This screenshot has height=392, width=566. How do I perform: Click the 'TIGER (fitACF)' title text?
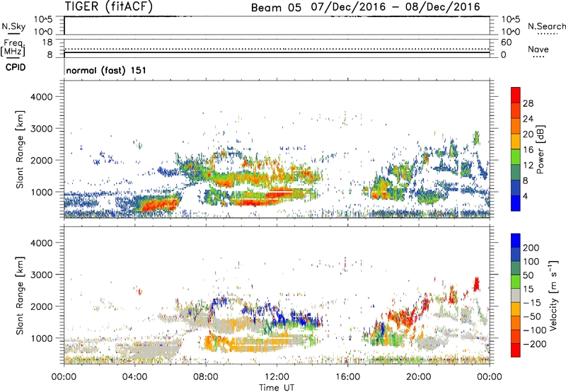pyautogui.click(x=109, y=6)
